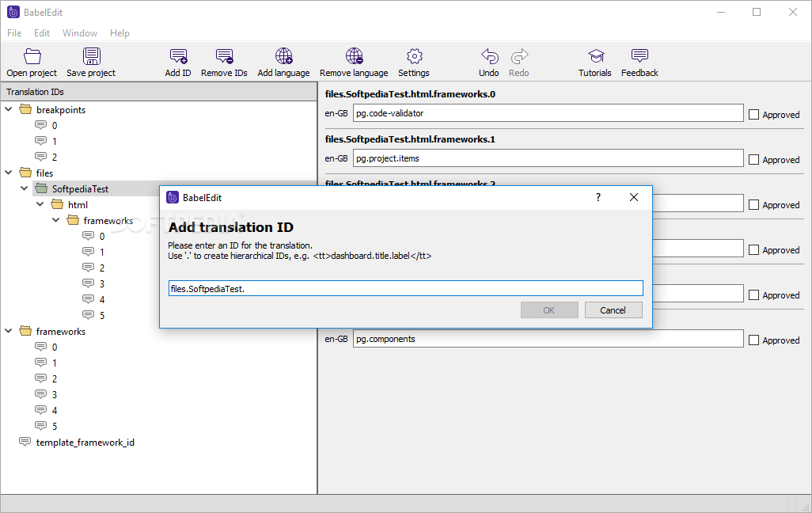Select ID 1 under breakpoints
This screenshot has width=812, height=513.
[x=55, y=142]
